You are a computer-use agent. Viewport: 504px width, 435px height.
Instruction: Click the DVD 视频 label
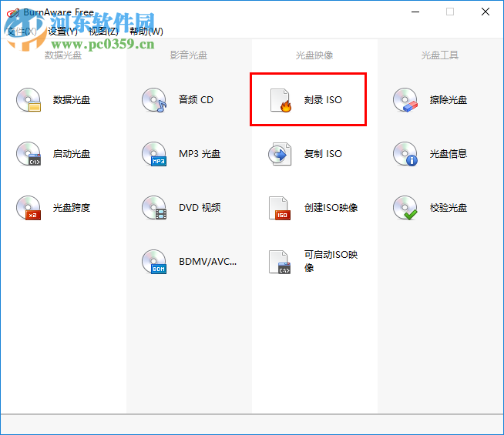(200, 208)
